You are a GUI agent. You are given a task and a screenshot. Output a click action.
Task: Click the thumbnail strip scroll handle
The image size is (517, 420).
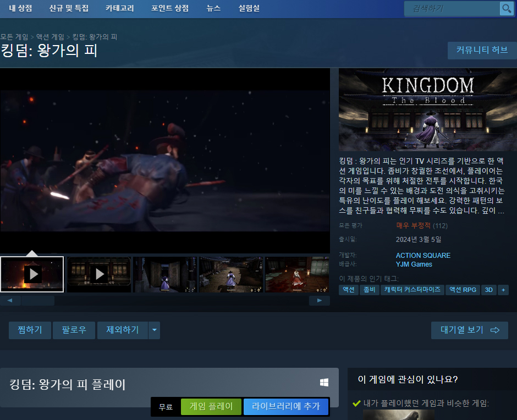(x=38, y=301)
